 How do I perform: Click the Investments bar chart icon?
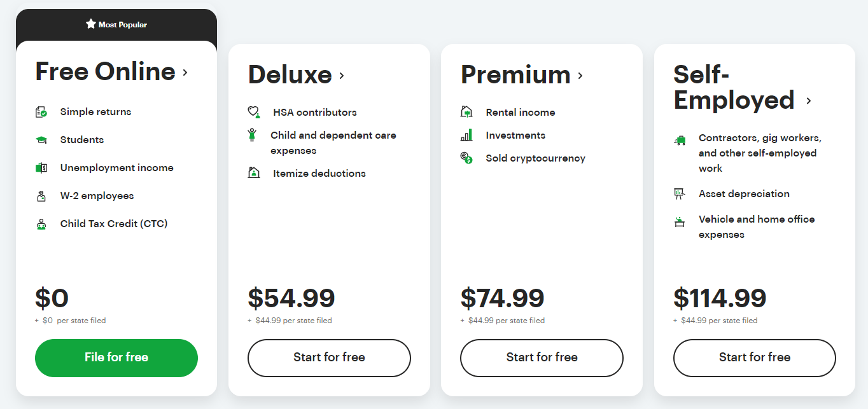(x=466, y=134)
